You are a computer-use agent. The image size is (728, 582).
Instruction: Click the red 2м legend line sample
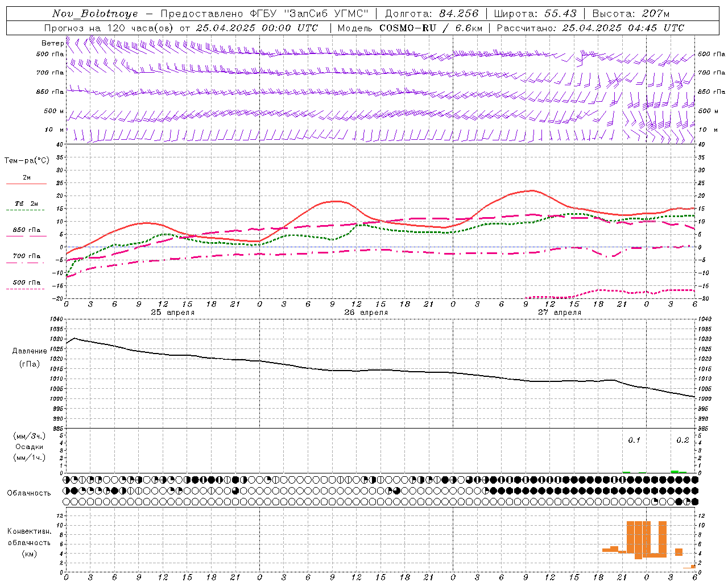[x=26, y=184]
